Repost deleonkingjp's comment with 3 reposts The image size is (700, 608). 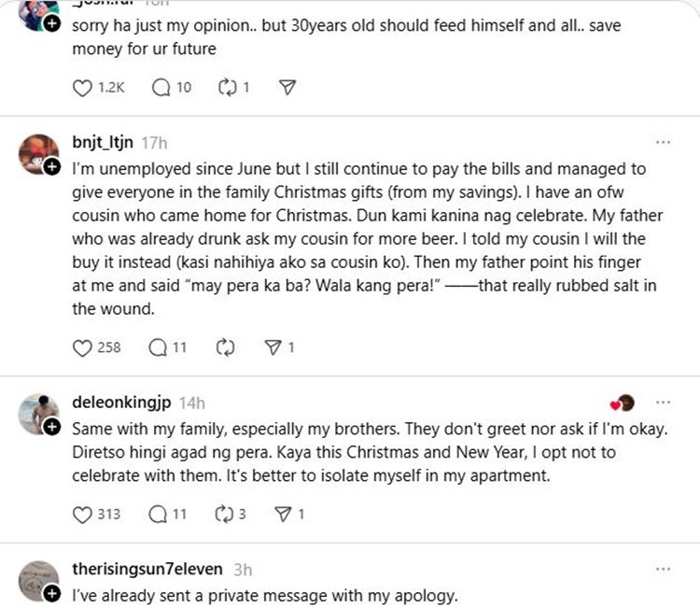click(x=224, y=514)
